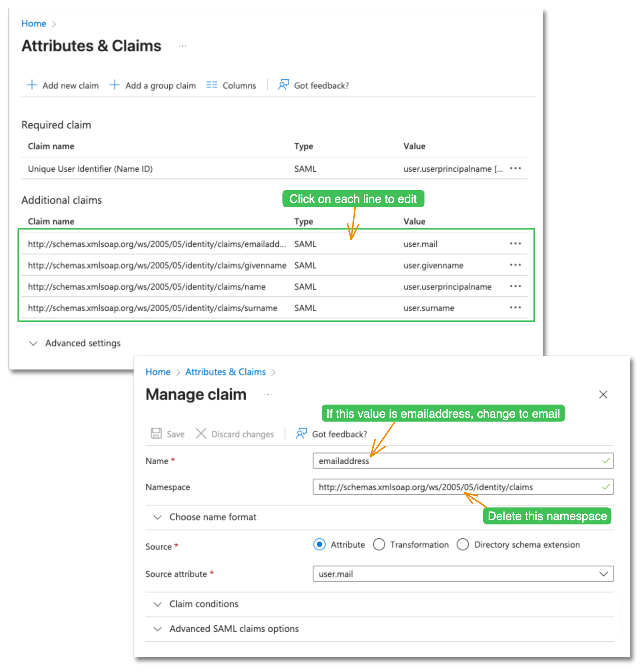Open the Source attribute dropdown
644x672 pixels.
click(x=463, y=574)
